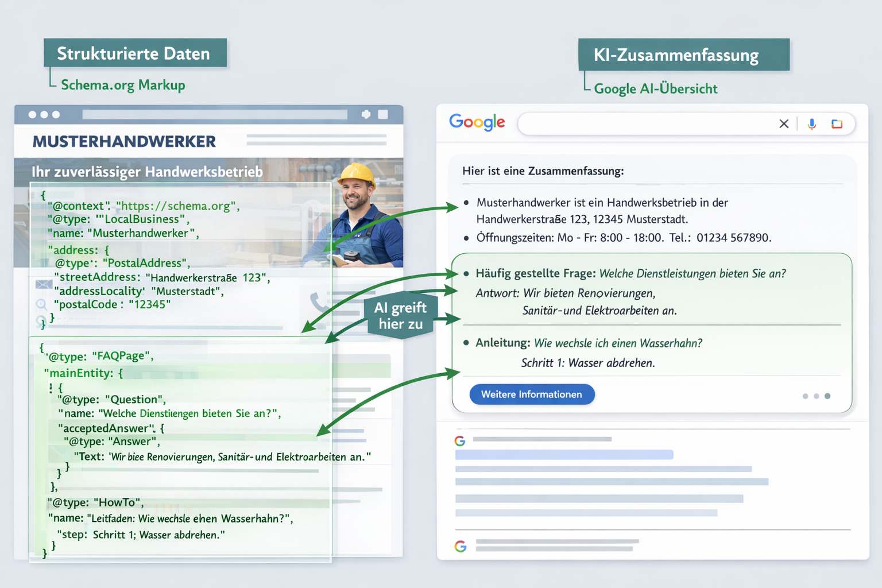Viewport: 882px width, 588px height.
Task: Clear the search query with the X icon
Action: 784,123
